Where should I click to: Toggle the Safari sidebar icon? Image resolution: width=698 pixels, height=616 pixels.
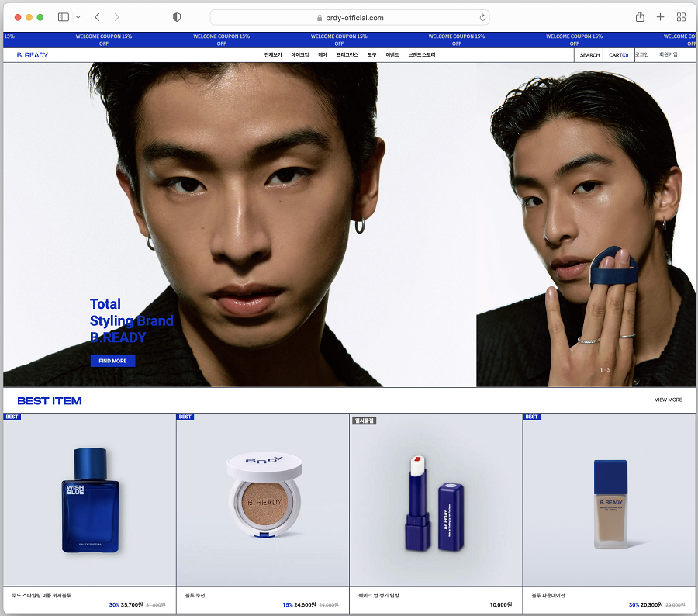point(64,17)
